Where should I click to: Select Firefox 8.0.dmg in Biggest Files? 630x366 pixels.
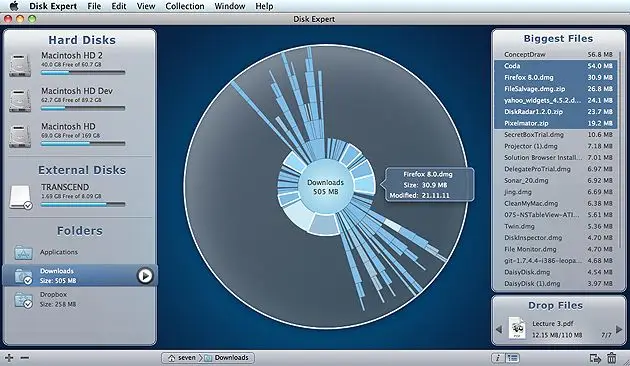(555, 77)
